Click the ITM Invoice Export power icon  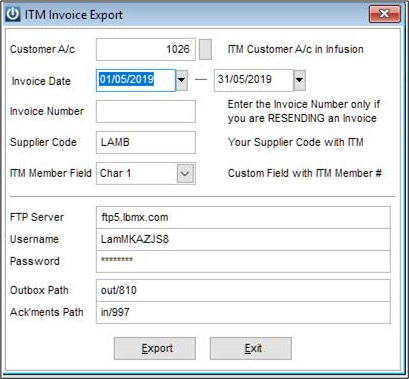[x=13, y=15]
